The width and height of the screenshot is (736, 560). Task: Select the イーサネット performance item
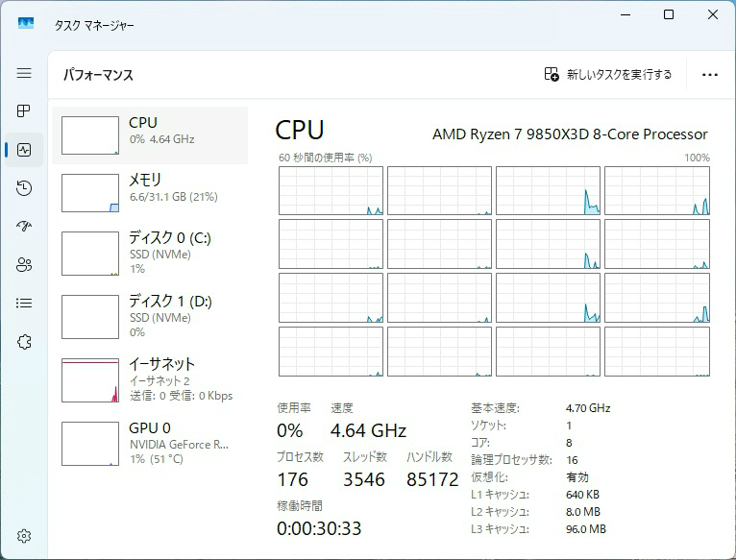click(150, 379)
